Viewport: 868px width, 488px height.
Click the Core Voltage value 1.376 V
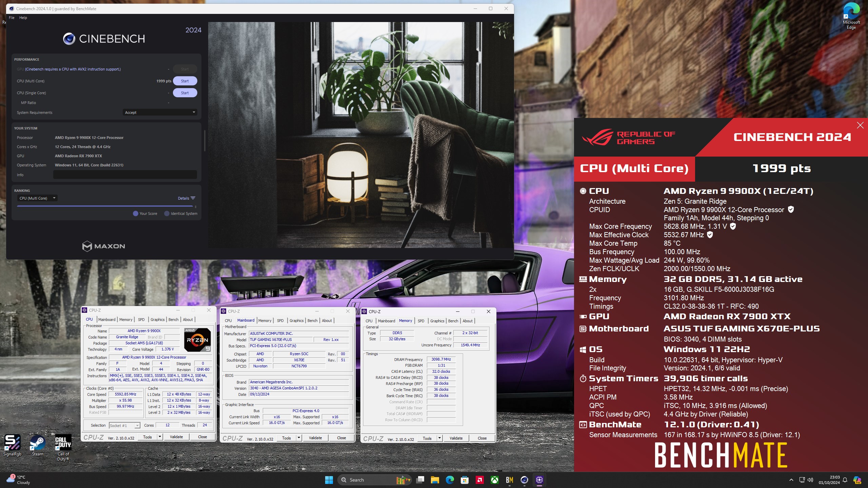[167, 349]
